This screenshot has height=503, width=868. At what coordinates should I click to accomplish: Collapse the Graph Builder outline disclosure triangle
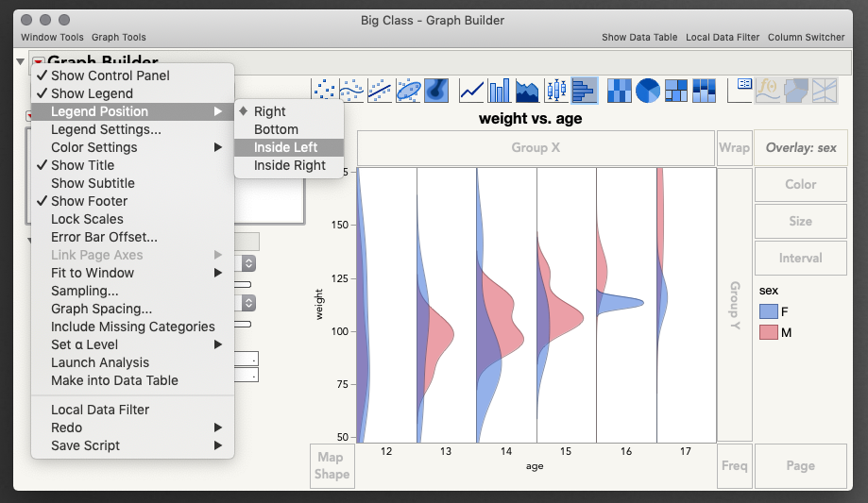21,61
